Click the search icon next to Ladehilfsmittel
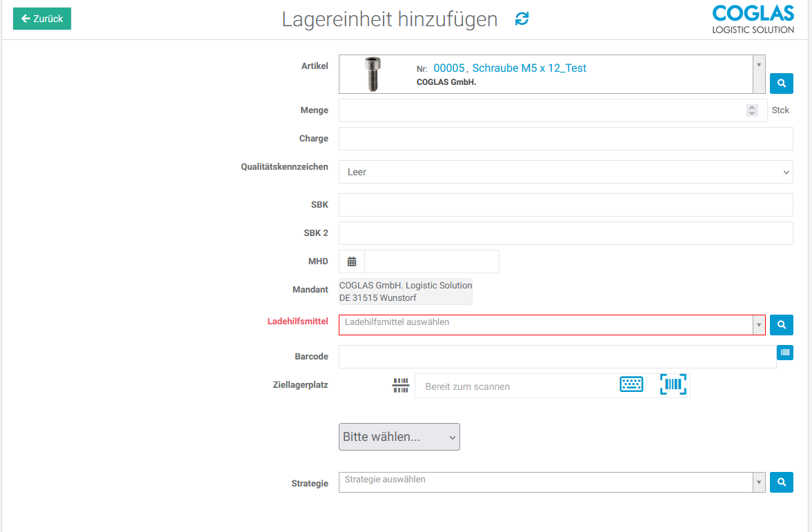Image resolution: width=812 pixels, height=532 pixels. tap(781, 324)
